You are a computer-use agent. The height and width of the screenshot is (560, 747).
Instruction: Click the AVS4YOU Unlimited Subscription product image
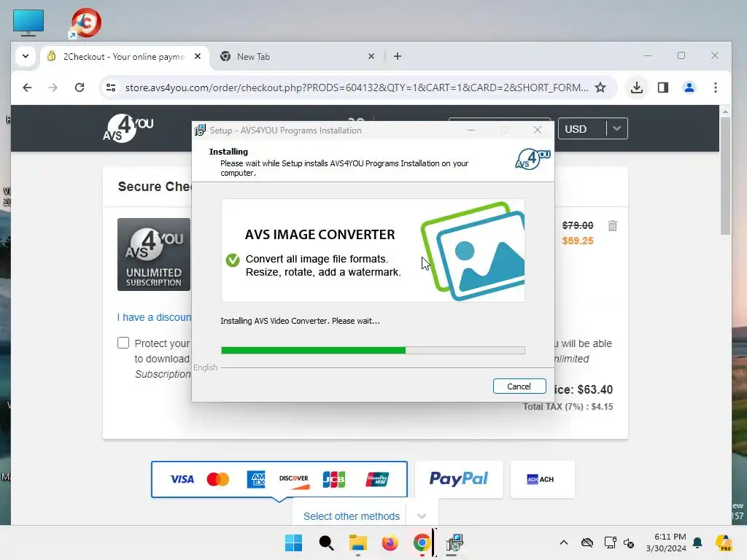pyautogui.click(x=154, y=254)
